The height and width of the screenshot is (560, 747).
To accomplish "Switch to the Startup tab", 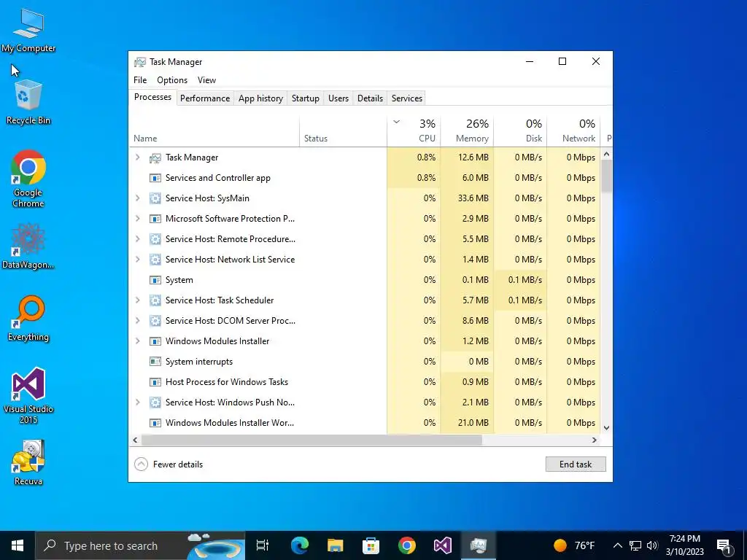I will click(x=306, y=98).
